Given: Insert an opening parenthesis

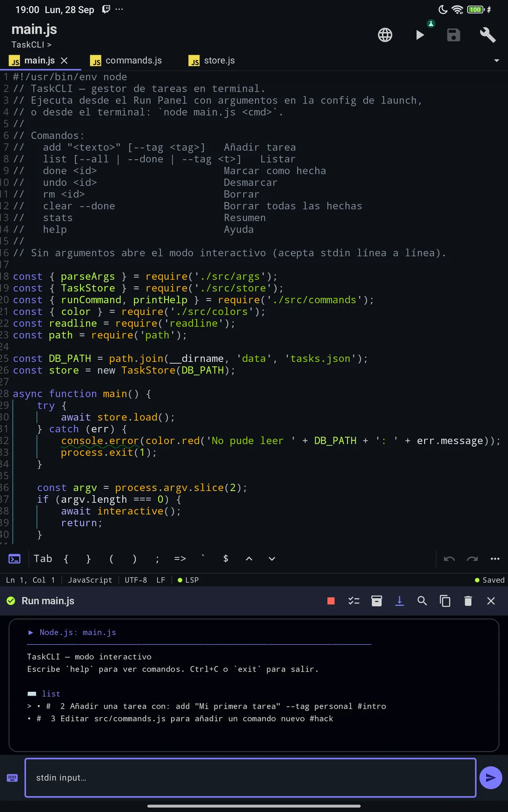Looking at the screenshot, I should [x=111, y=559].
